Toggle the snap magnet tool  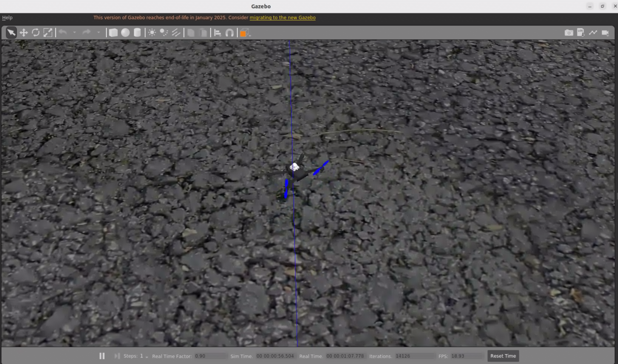[229, 33]
